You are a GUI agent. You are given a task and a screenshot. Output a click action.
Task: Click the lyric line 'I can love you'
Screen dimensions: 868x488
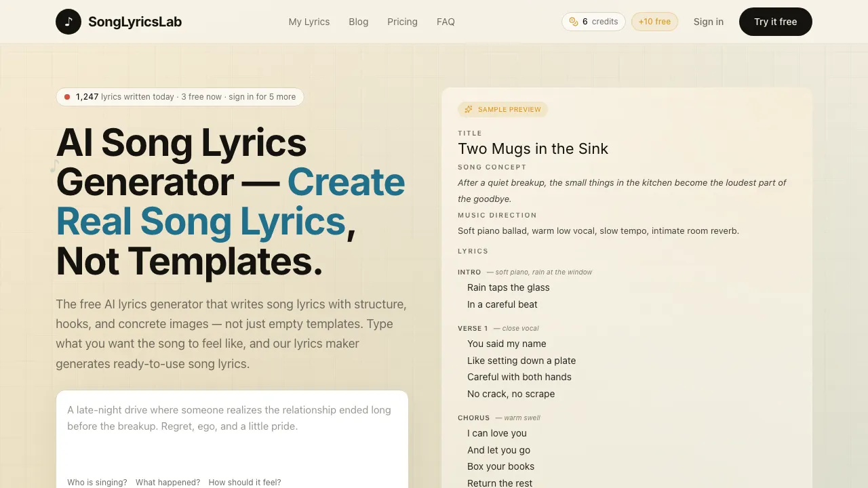tap(497, 433)
